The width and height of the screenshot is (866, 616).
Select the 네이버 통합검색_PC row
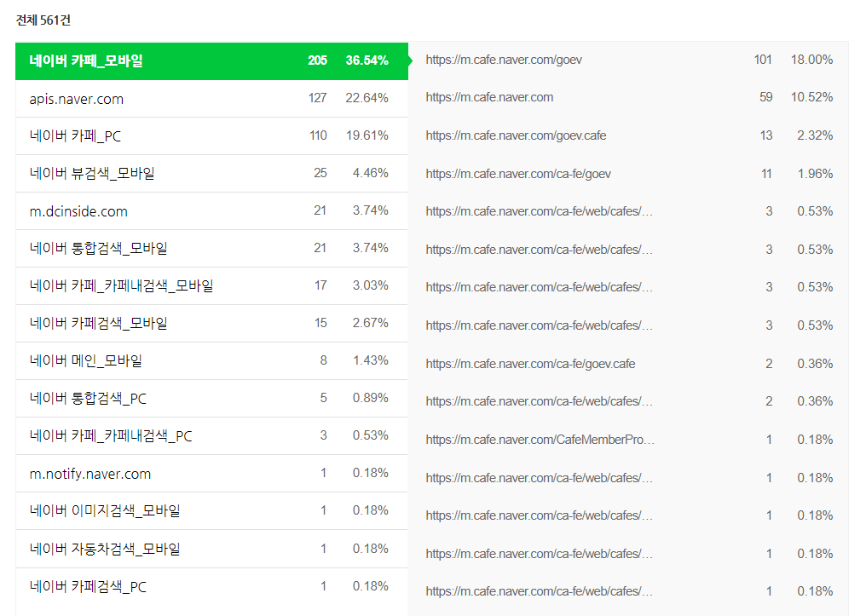click(x=211, y=399)
